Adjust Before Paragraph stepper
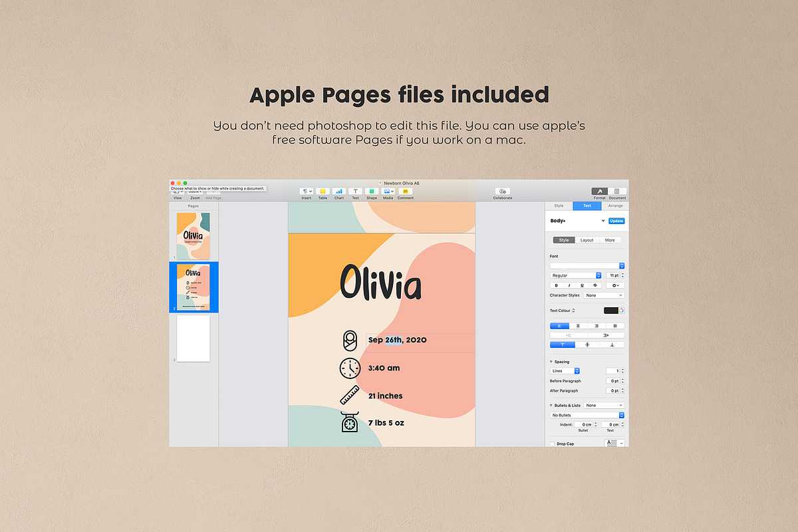798x532 pixels. pyautogui.click(x=622, y=380)
